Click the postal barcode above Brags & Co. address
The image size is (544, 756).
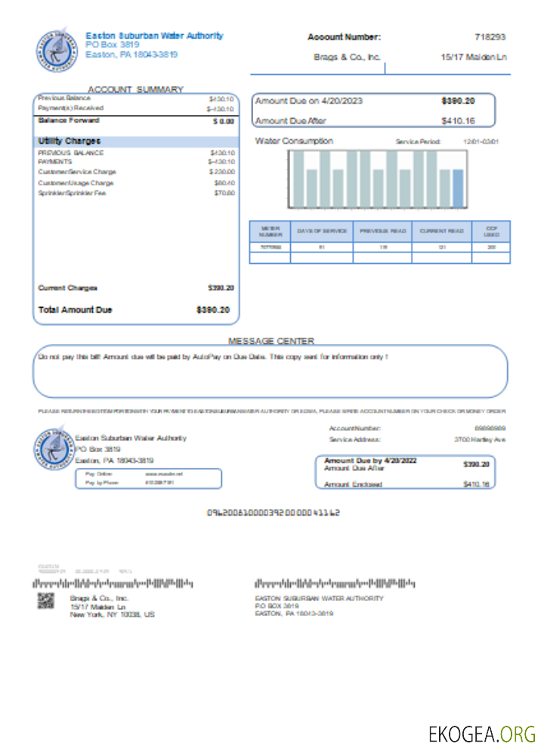pos(113,584)
